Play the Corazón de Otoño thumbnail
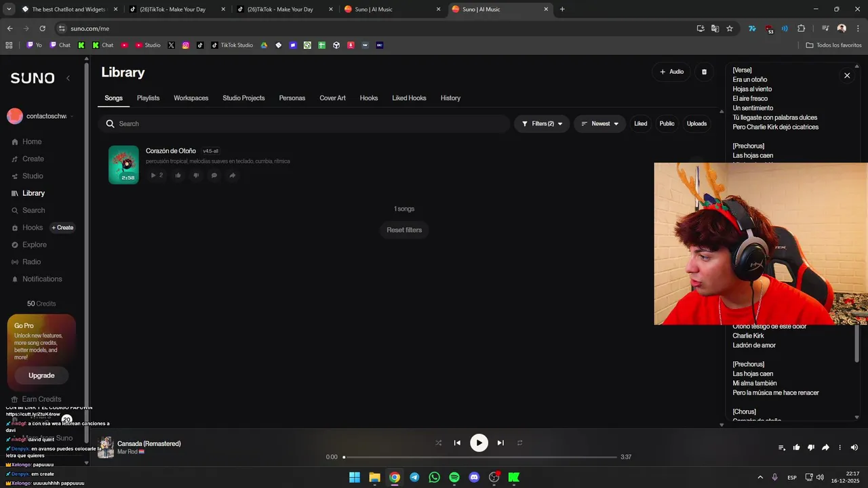868x488 pixels. tap(123, 165)
